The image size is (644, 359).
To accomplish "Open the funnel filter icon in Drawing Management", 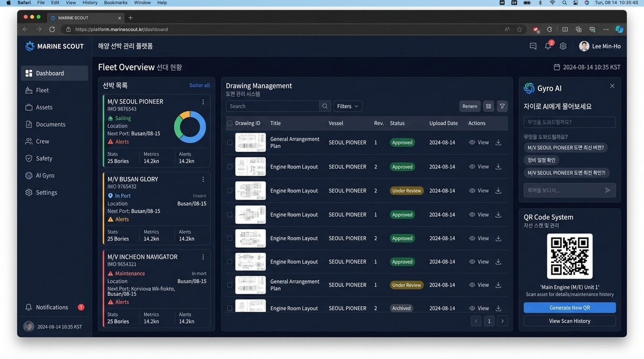I will point(502,106).
